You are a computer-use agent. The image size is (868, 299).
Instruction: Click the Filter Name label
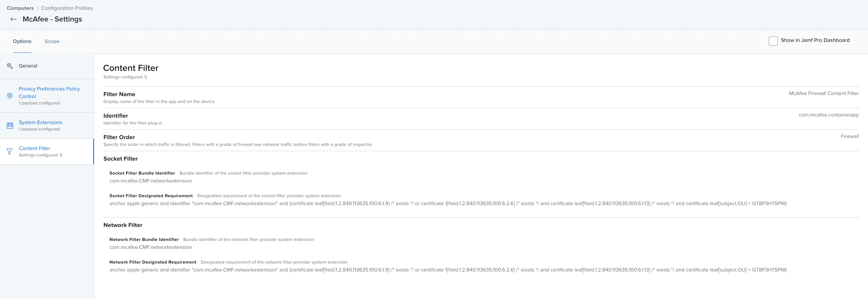pyautogui.click(x=119, y=94)
